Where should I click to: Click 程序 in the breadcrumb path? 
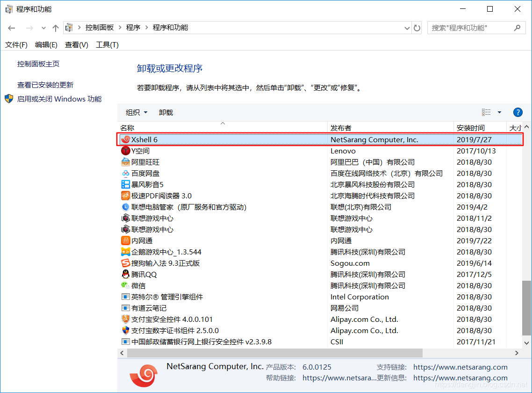tap(133, 28)
